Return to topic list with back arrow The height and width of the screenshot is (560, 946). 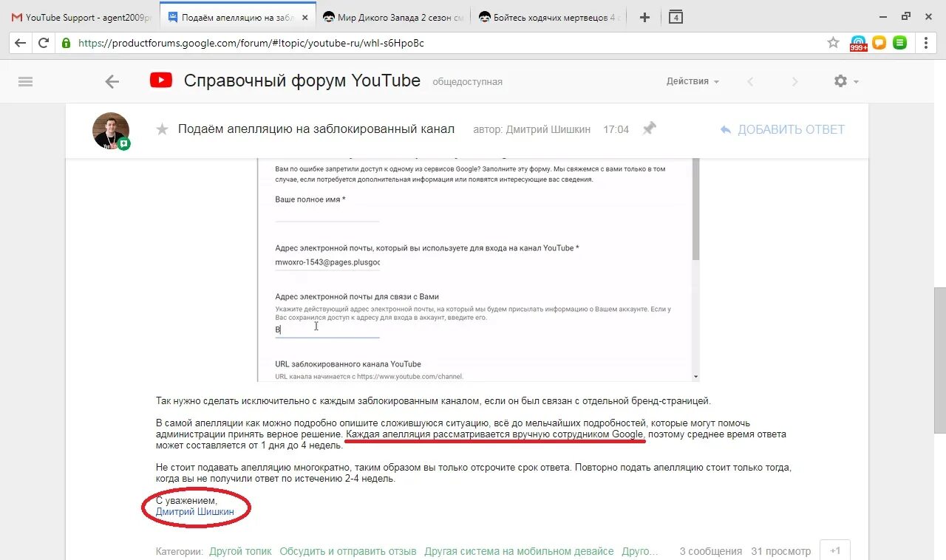(112, 81)
